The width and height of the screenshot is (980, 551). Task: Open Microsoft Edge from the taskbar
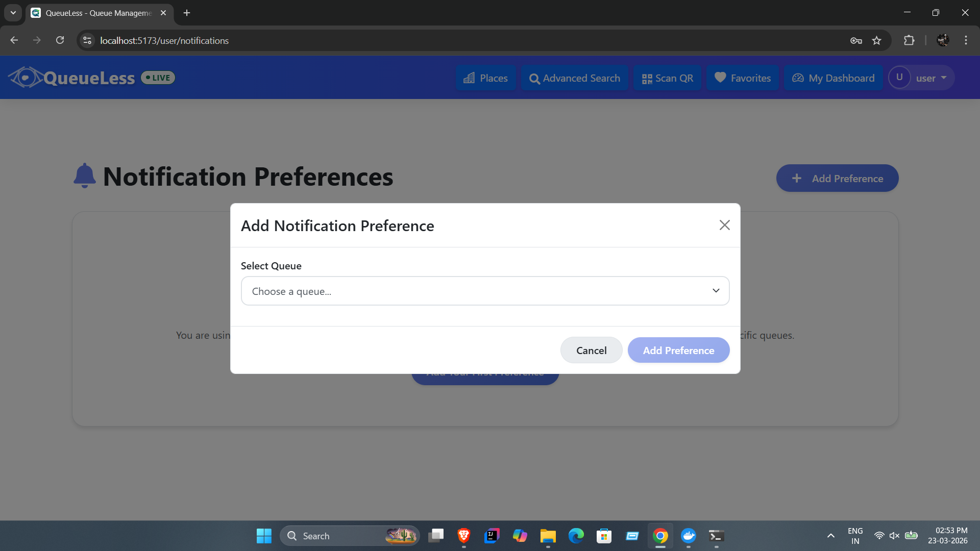[x=576, y=536]
